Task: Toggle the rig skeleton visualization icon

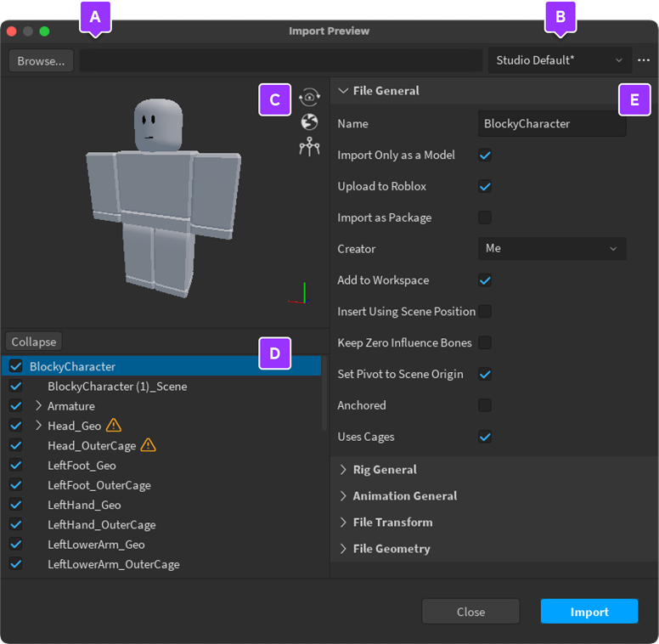Action: pos(309,147)
